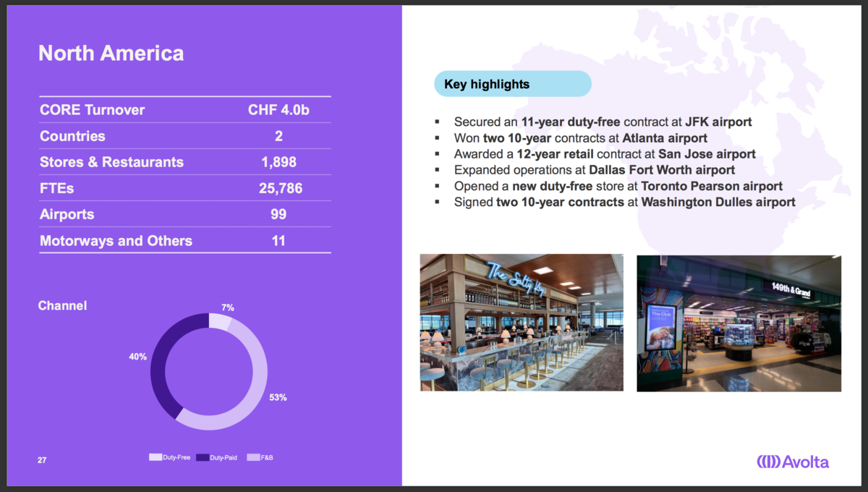Click the North America slide title
This screenshot has height=492, width=868.
click(x=111, y=53)
